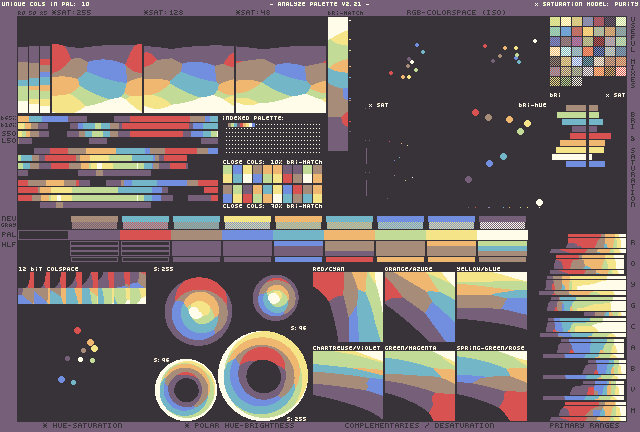Select the tan swatch in PAL row

point(196,235)
